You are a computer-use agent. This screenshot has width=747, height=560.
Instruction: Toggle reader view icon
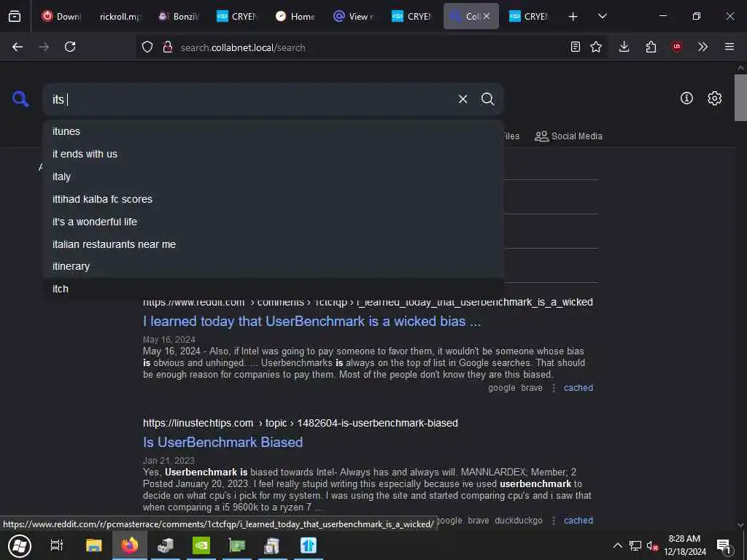[x=576, y=47]
